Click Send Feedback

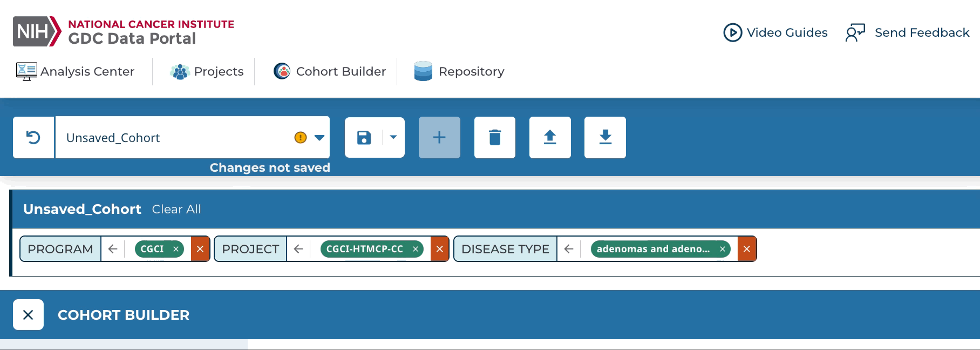(908, 32)
